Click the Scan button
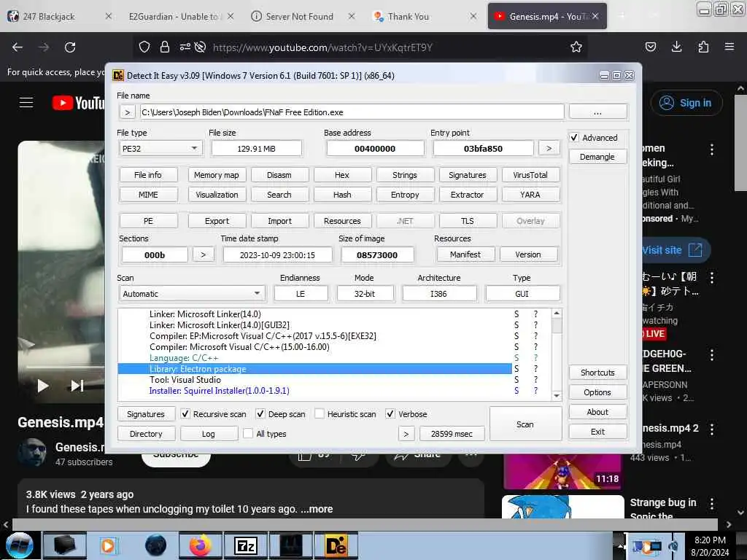 tap(525, 424)
